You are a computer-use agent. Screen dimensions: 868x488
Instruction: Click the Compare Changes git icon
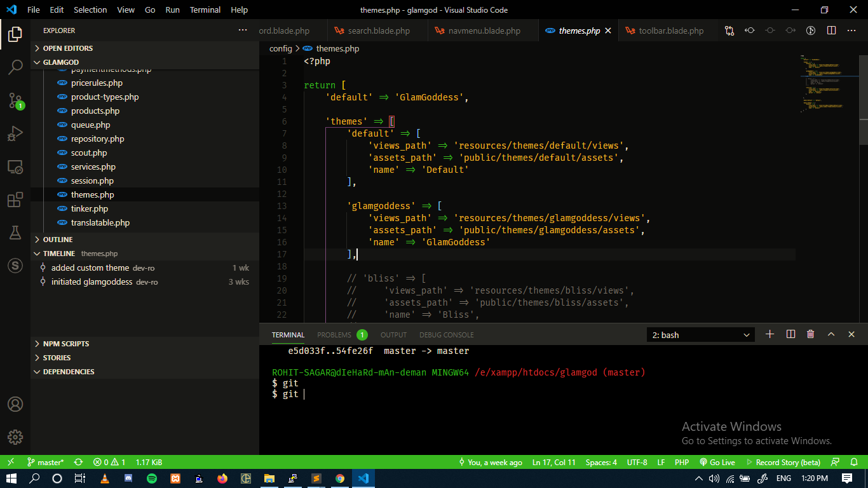pos(729,30)
